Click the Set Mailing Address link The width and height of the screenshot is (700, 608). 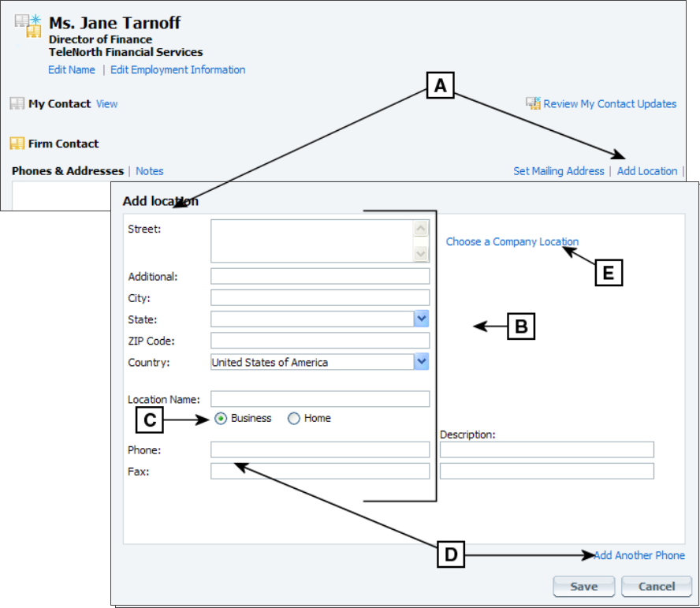(x=558, y=171)
